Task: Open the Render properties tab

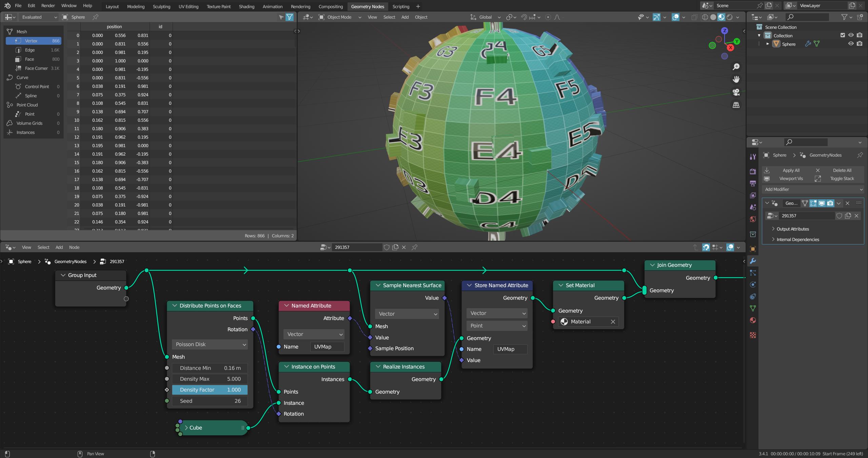Action: tap(753, 172)
